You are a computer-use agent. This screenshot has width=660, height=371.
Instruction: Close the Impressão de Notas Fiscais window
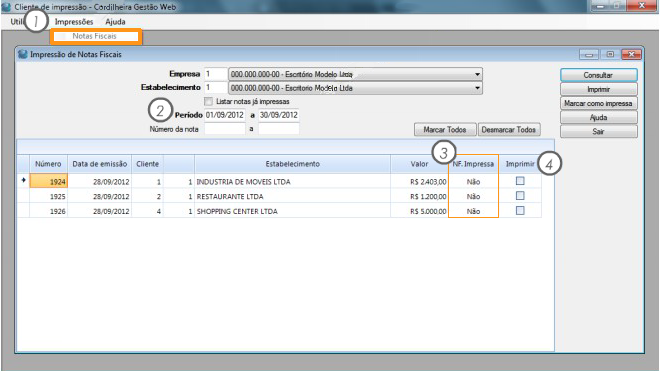(631, 54)
